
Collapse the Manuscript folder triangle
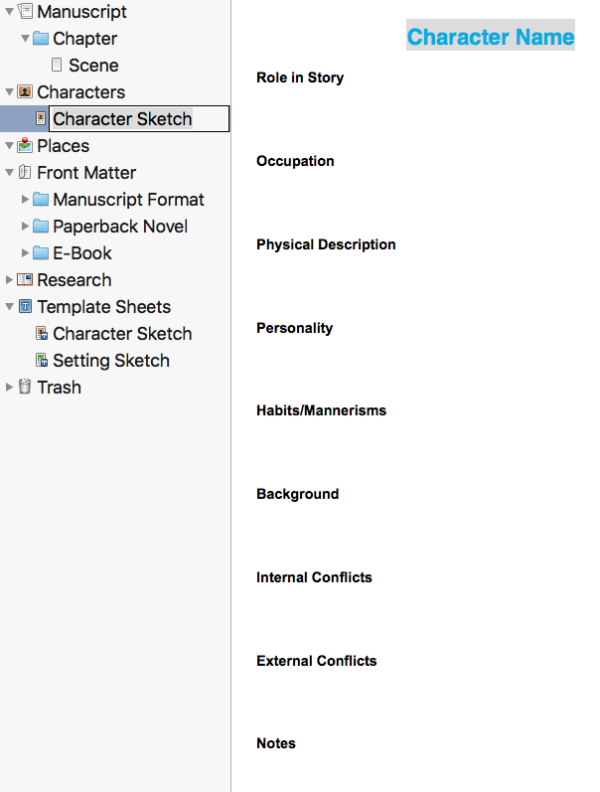[9, 12]
